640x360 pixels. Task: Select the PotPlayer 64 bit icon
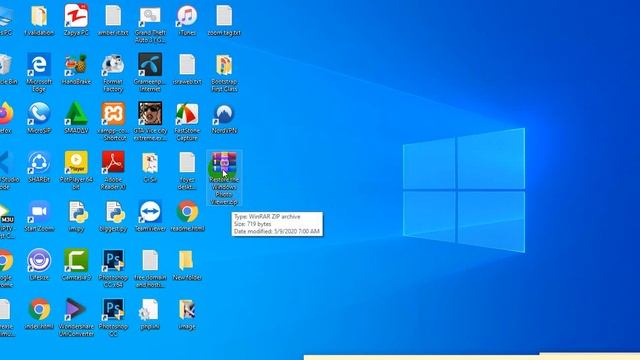76,162
